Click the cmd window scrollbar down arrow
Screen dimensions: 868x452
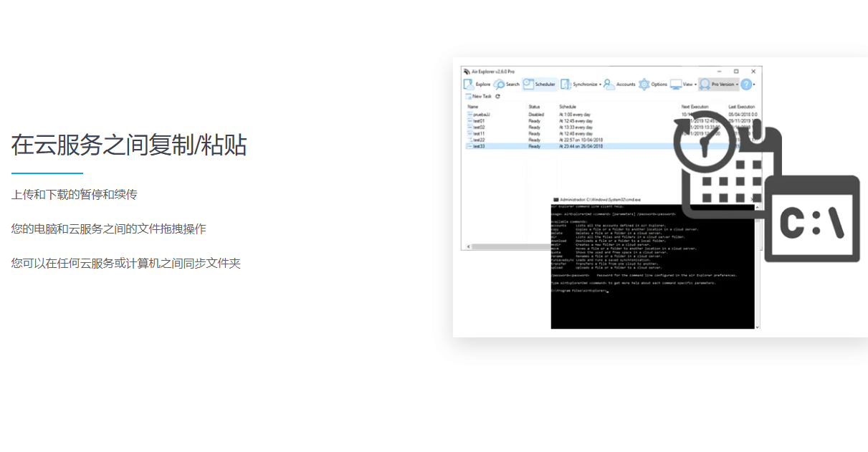coord(757,327)
